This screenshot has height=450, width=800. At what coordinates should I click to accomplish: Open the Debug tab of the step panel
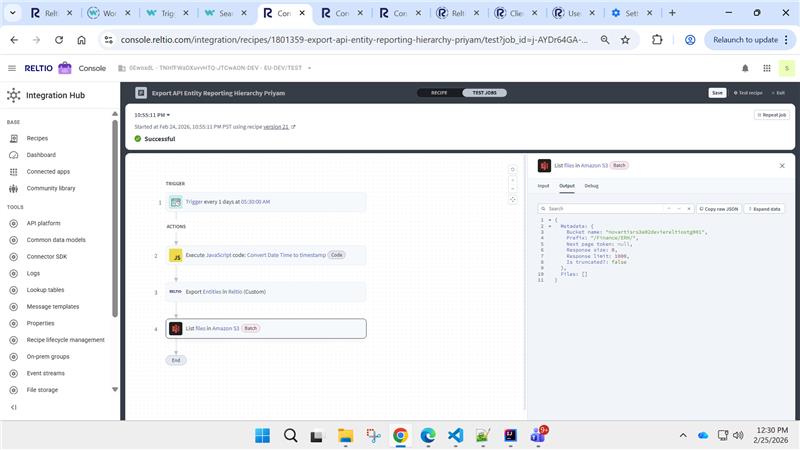(591, 186)
